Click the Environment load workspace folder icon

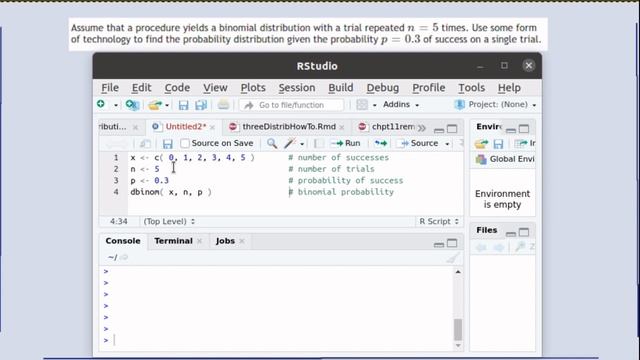(481, 144)
